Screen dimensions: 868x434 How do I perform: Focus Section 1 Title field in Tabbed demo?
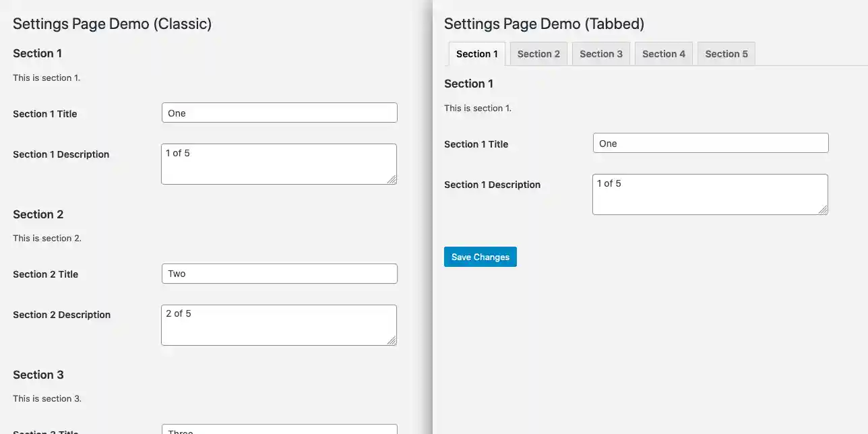711,143
